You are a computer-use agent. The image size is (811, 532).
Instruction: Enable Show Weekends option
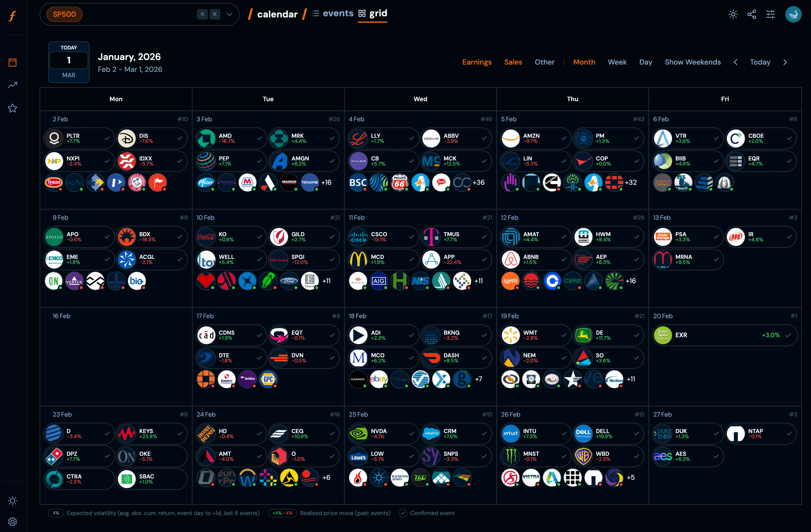[x=692, y=62]
